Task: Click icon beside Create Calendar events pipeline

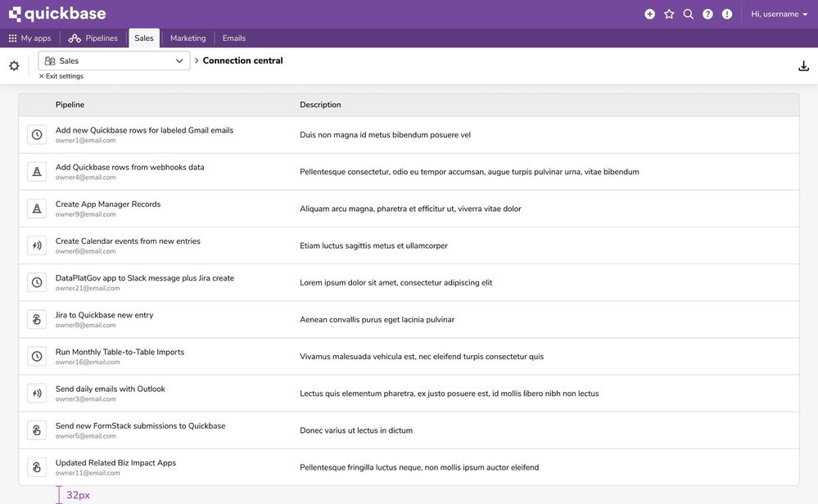Action: click(x=37, y=245)
